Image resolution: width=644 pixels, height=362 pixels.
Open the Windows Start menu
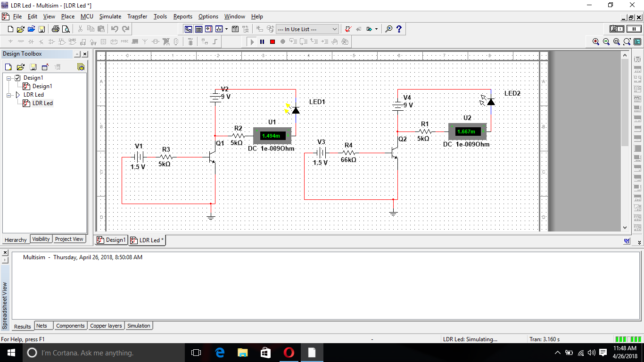point(11,353)
